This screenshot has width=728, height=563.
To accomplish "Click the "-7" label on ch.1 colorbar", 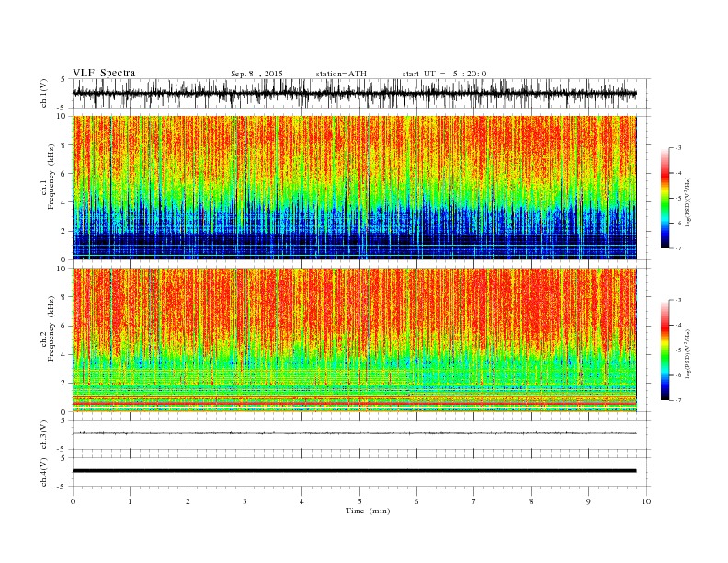I will (678, 248).
